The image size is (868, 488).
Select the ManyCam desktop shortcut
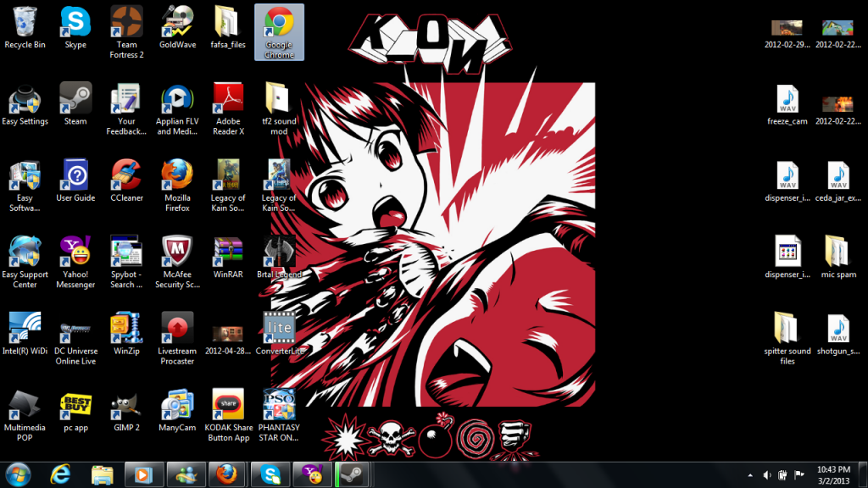tap(177, 411)
